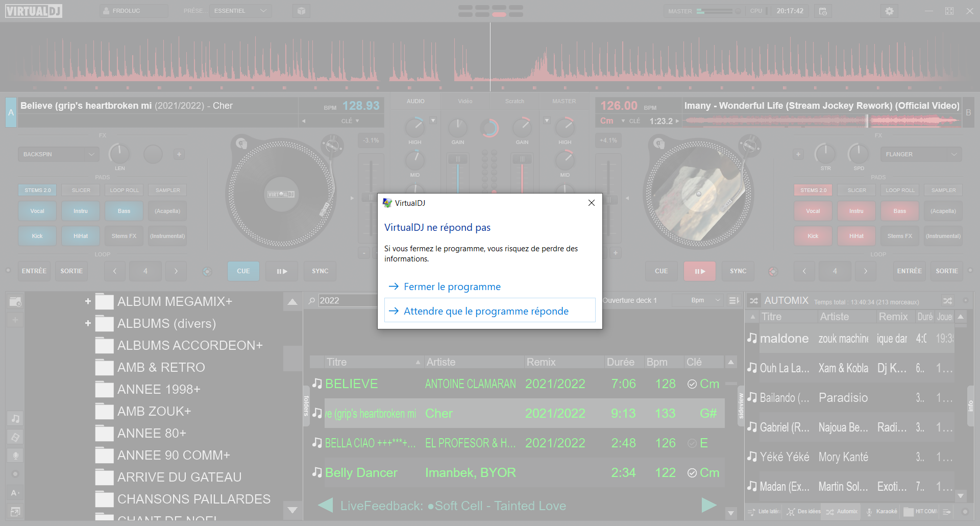
Task: Click deck A SYNC button
Action: [x=320, y=271]
